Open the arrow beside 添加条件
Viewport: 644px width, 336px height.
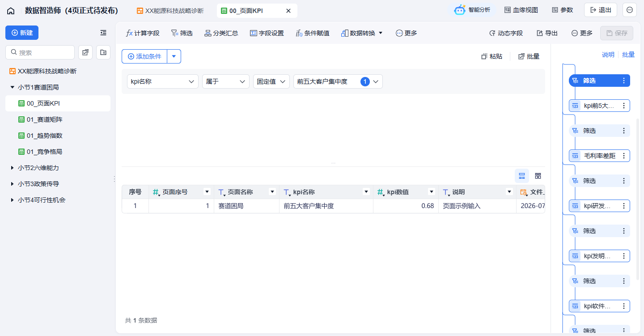(x=174, y=56)
